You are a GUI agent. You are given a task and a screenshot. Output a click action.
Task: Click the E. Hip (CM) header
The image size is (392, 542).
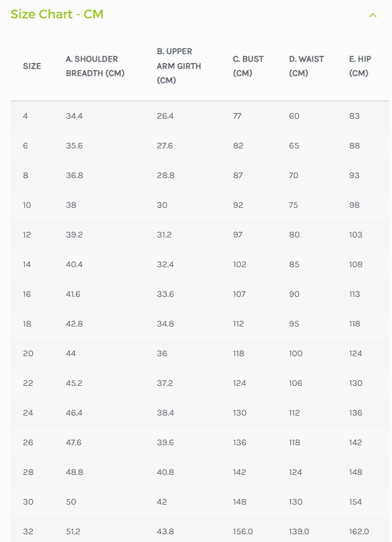360,66
